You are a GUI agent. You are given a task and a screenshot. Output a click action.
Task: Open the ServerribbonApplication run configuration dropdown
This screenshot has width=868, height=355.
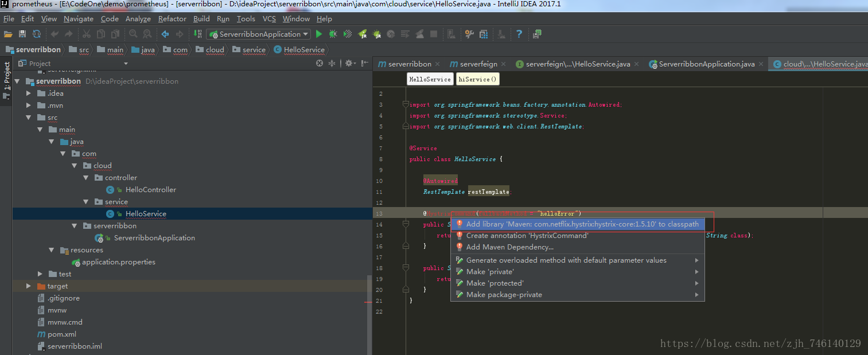tap(259, 34)
